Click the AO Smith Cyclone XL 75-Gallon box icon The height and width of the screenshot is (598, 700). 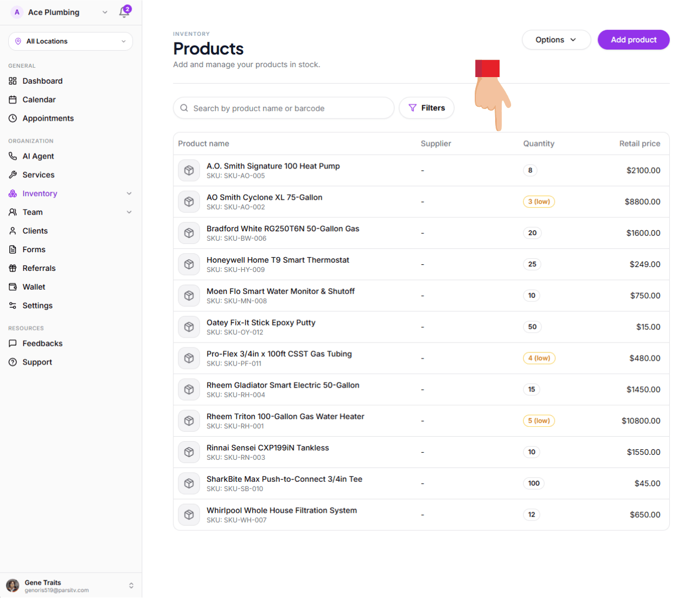pos(189,202)
